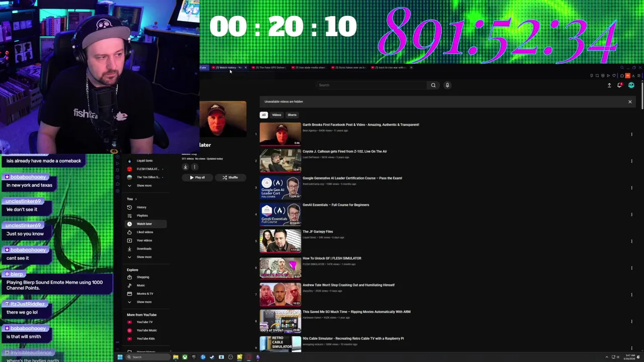Open options for Andrew Tate video
Screen dimensions: 644x362
(631, 295)
